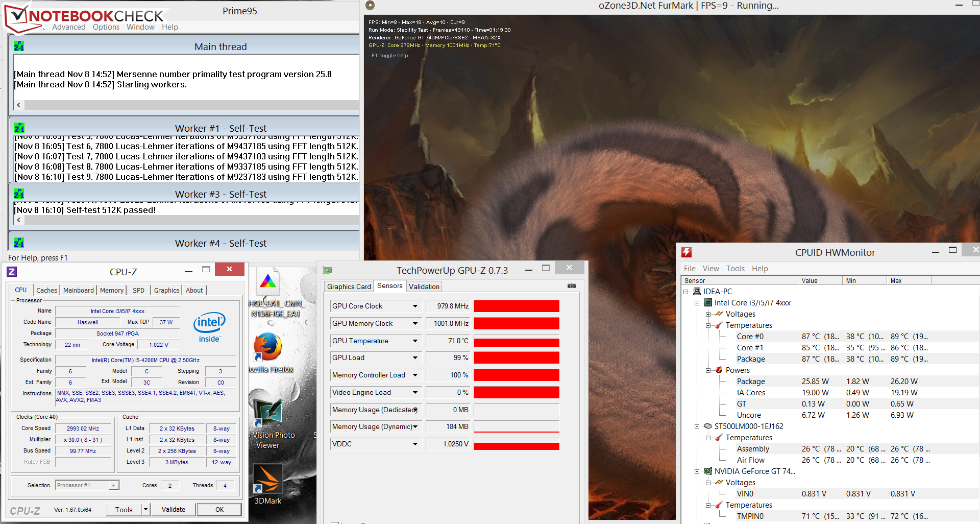Click the Main thread window icon in Prime95
The height and width of the screenshot is (524, 980).
click(x=19, y=46)
